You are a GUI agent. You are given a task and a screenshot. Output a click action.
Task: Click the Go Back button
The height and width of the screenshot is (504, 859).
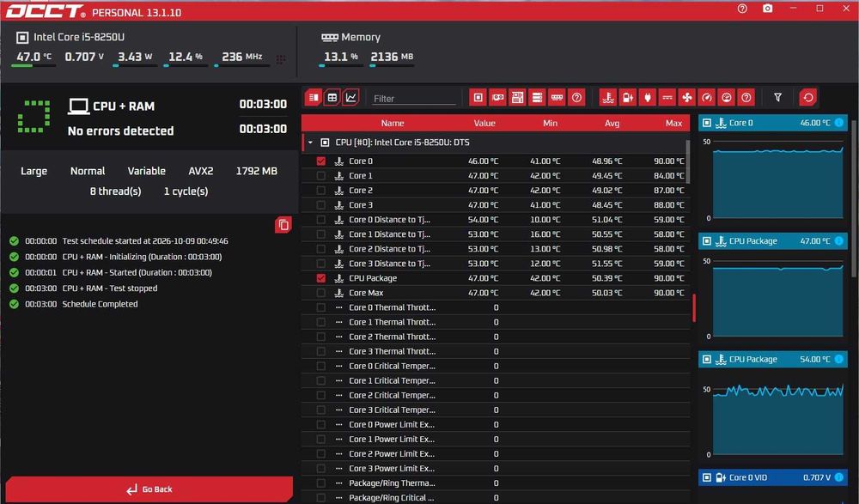149,489
